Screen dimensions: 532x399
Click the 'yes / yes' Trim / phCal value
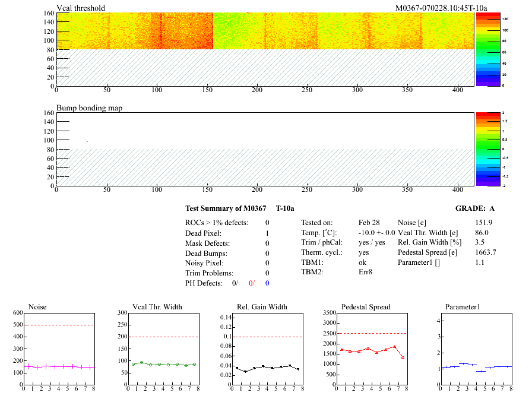click(x=372, y=242)
